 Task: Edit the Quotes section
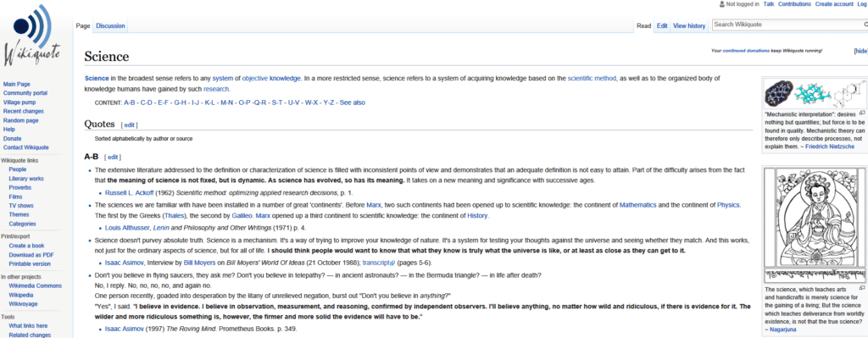(129, 125)
